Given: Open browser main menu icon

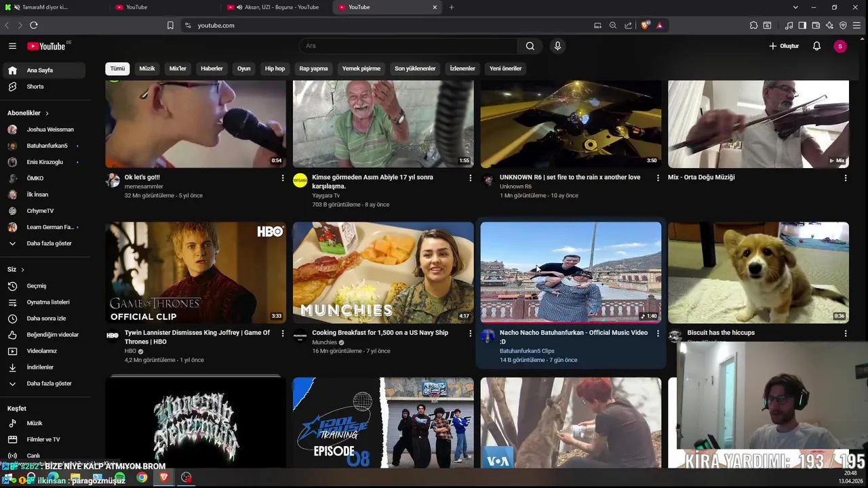Looking at the screenshot, I should tap(857, 25).
